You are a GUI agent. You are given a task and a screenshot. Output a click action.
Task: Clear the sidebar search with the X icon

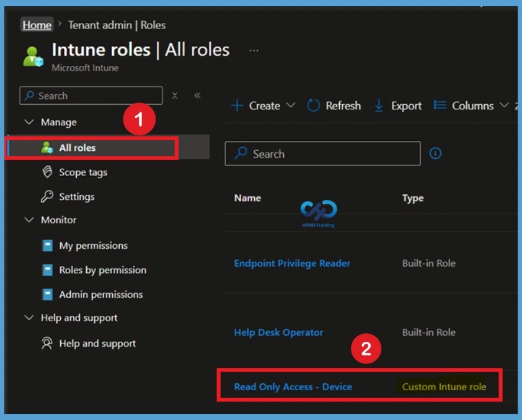coord(175,96)
